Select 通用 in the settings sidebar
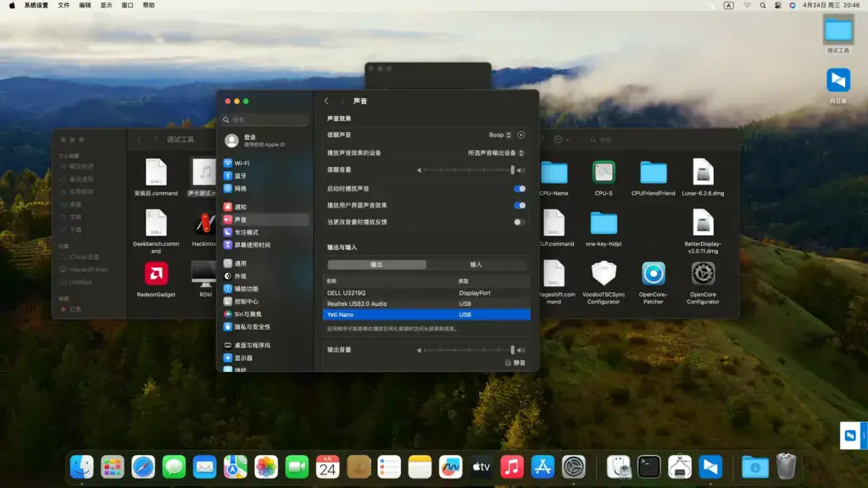The width and height of the screenshot is (868, 488). click(265, 264)
